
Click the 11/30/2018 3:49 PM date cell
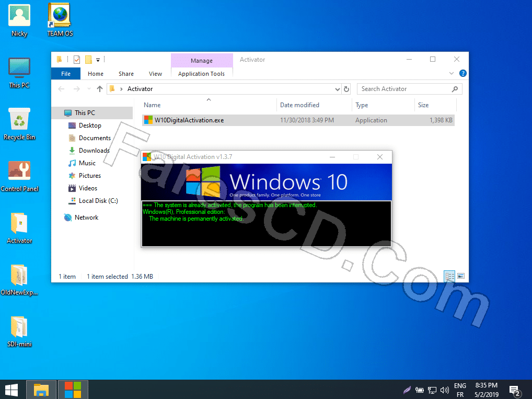(307, 120)
